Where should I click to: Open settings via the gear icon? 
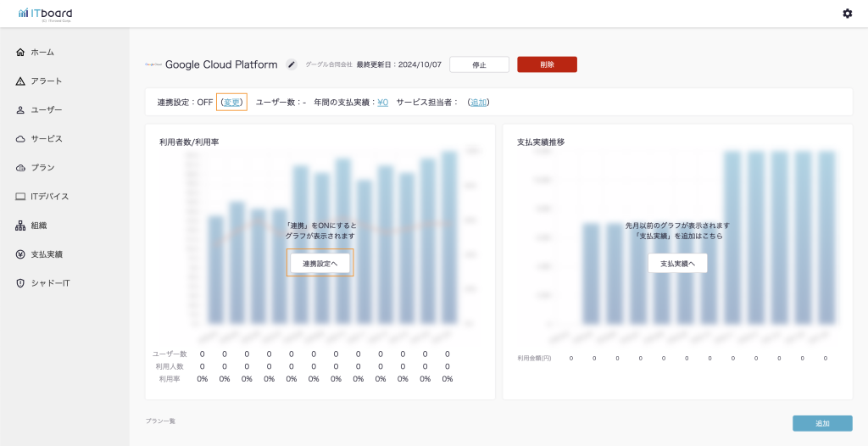tap(847, 14)
